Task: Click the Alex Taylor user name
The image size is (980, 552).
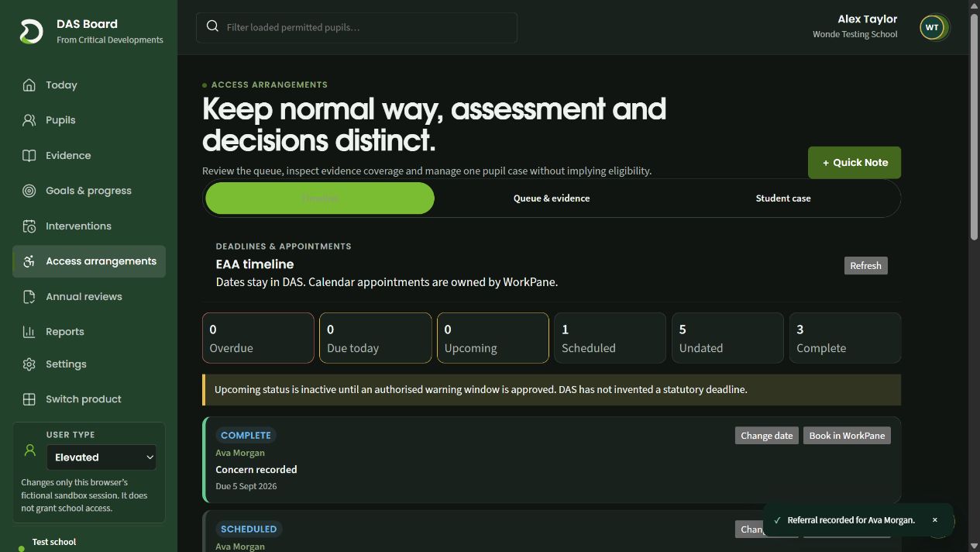Action: coord(867,19)
